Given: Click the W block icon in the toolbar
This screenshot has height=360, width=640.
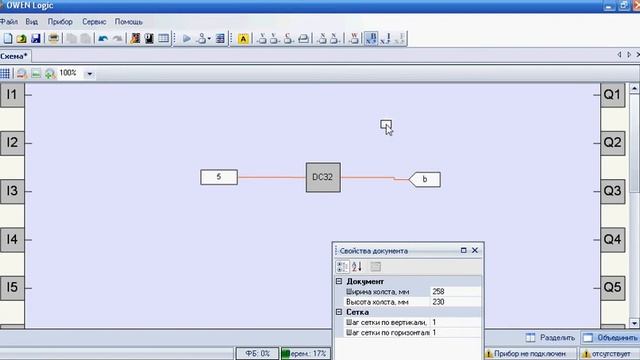Looking at the screenshot, I should [354, 38].
